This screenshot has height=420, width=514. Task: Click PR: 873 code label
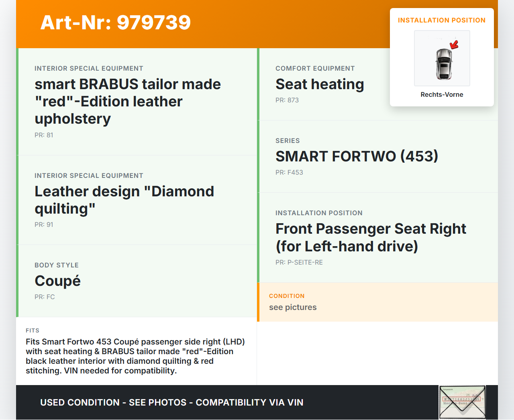pos(287,100)
